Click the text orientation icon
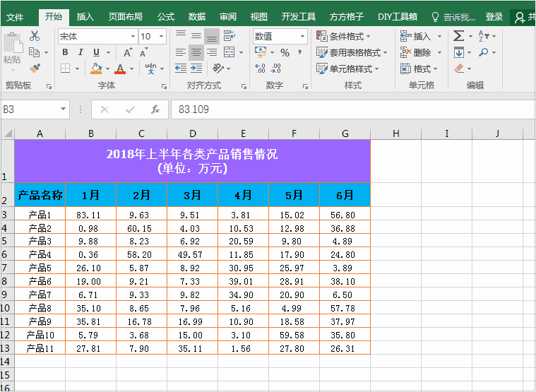 (218, 69)
